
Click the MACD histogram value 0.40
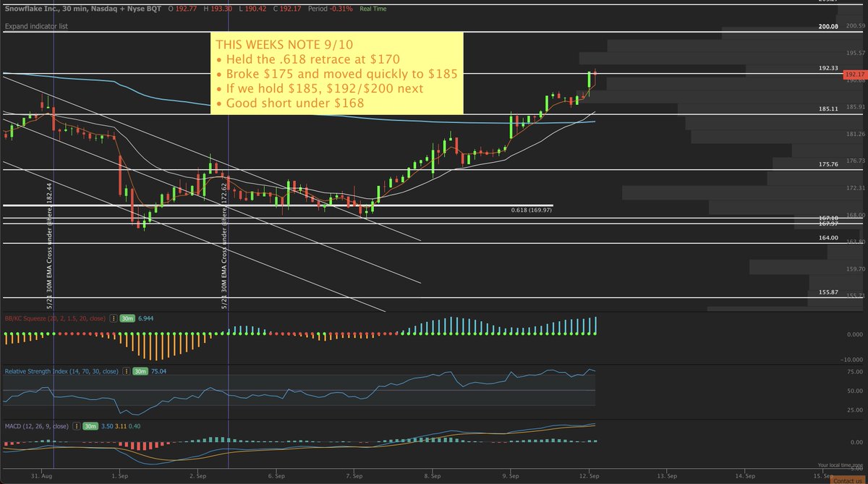pyautogui.click(x=134, y=427)
